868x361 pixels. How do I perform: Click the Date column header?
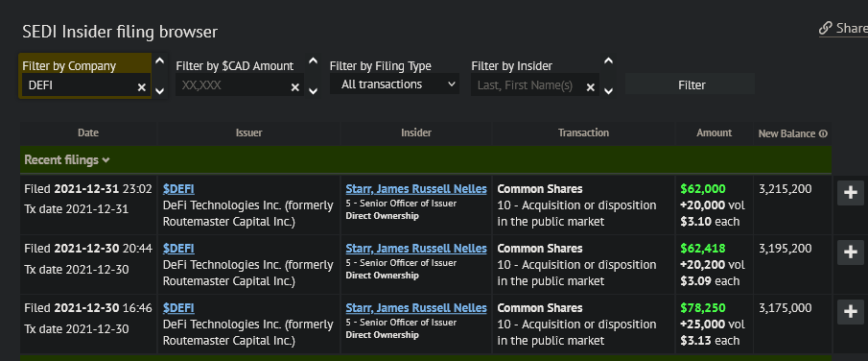coord(88,133)
